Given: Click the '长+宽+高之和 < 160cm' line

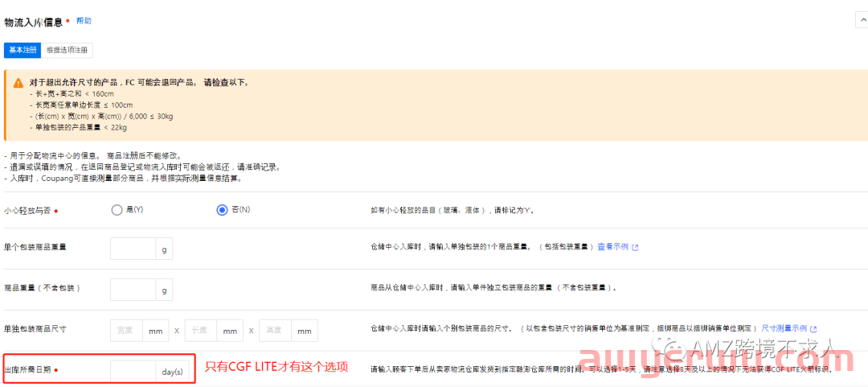Looking at the screenshot, I should tap(72, 93).
